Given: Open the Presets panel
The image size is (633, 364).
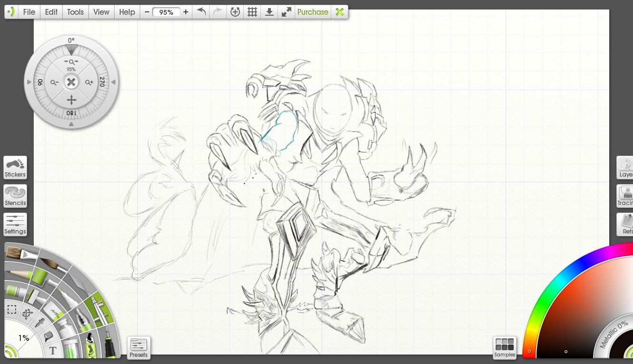Looking at the screenshot, I should coord(139,348).
